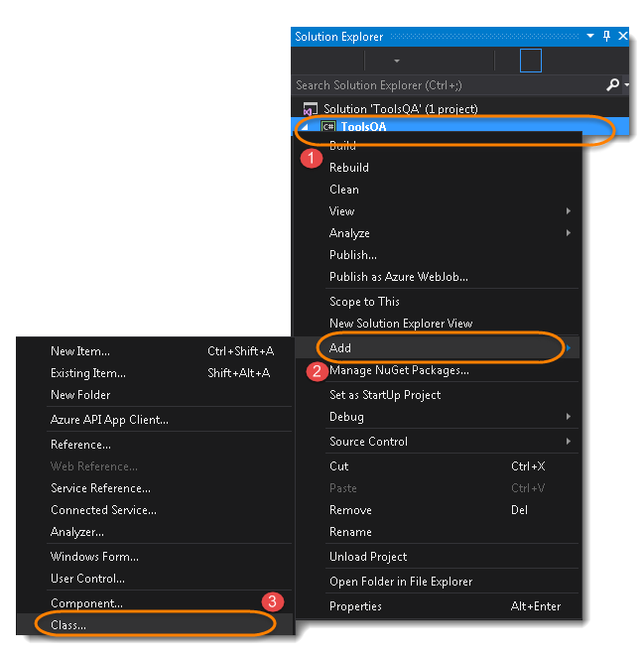Open the Solution Explorer window options dropdown arrow

(x=590, y=36)
